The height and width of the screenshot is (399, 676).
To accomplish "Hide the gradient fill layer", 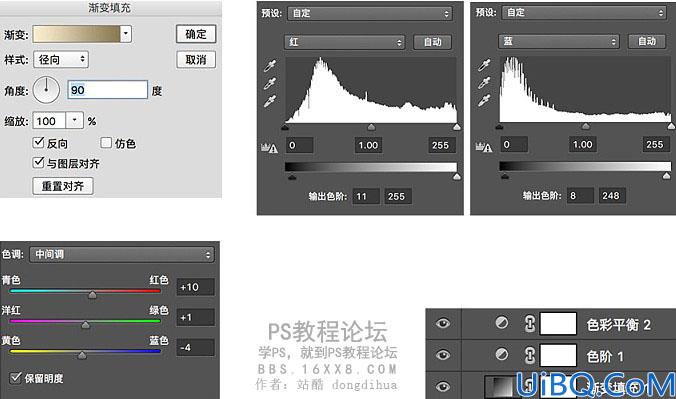I will 443,386.
